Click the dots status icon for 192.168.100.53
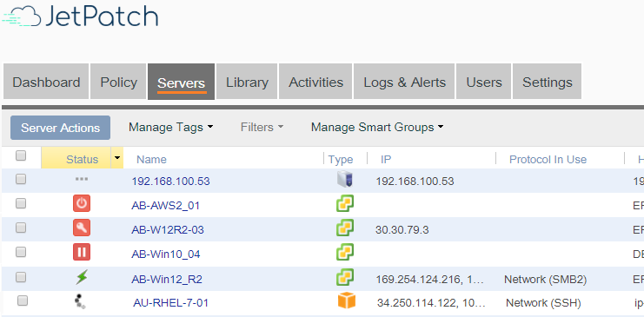The image size is (644, 317). click(82, 180)
